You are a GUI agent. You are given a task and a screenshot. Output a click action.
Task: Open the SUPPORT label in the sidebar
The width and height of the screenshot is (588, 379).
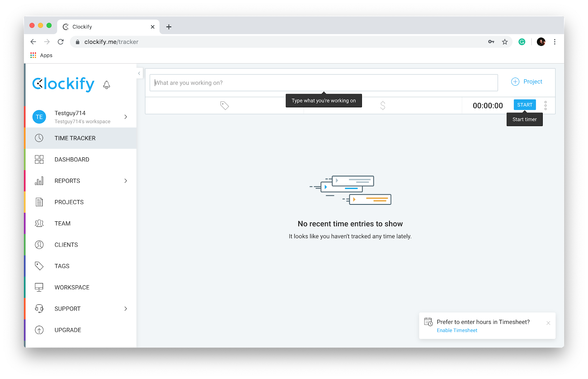pos(67,309)
